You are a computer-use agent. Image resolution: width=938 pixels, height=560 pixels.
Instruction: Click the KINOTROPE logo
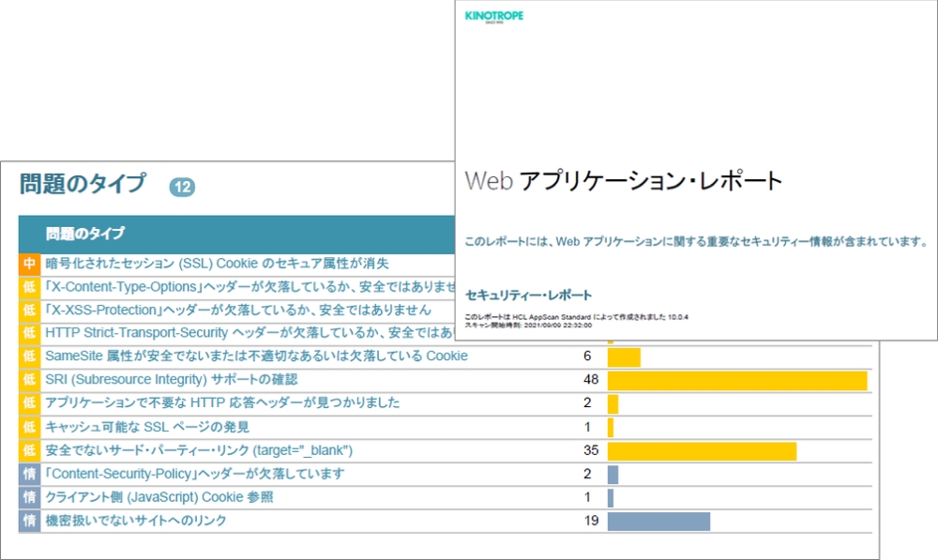click(494, 17)
